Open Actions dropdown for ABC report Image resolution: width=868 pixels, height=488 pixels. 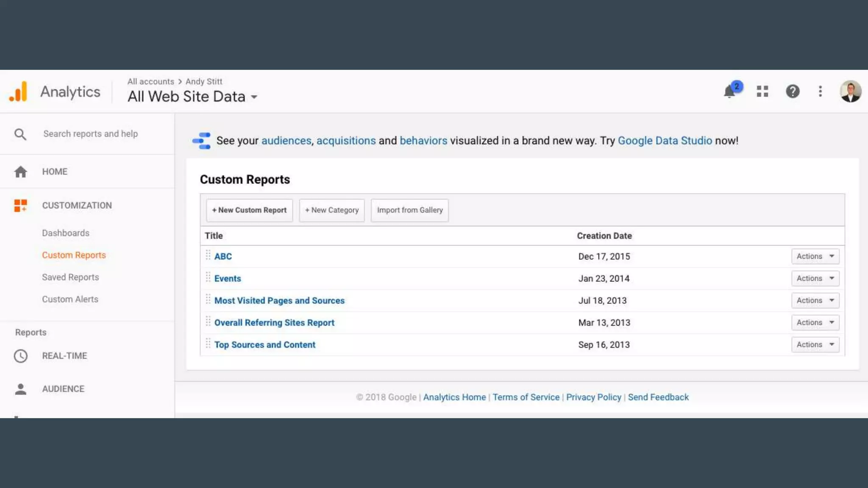click(815, 256)
